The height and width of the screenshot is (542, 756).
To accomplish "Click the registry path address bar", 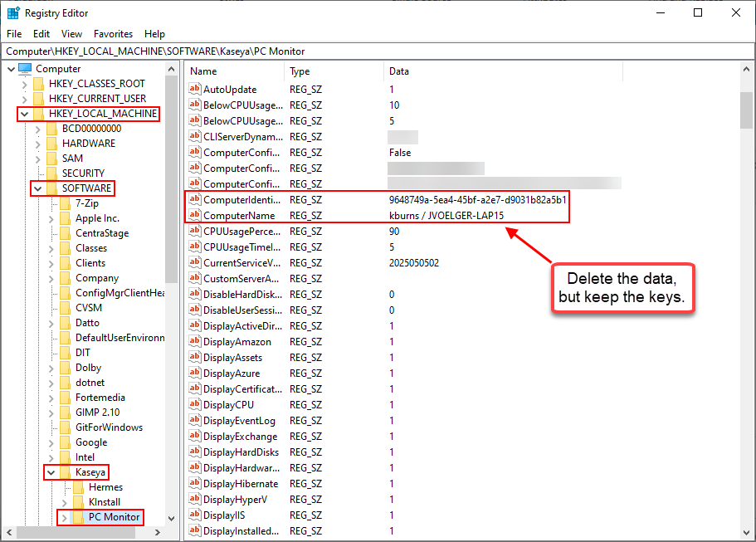I will tap(378, 51).
